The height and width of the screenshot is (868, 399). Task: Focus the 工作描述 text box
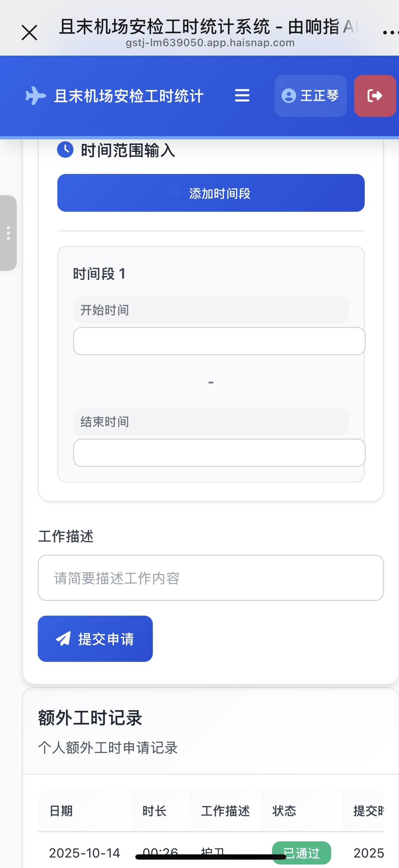point(211,578)
